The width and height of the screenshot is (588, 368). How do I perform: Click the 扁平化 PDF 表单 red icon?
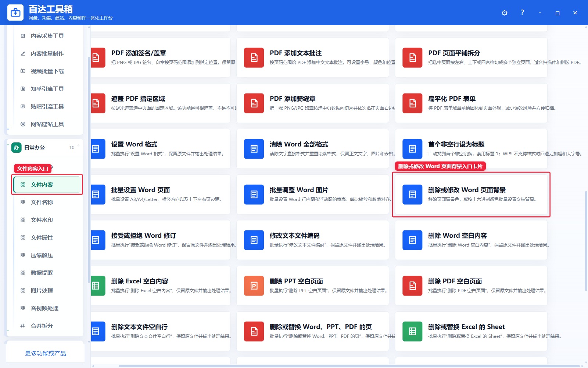click(x=412, y=103)
